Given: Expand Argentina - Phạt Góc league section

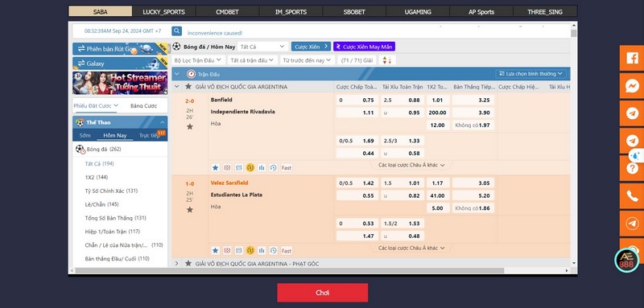Looking at the screenshot, I should coord(177,263).
